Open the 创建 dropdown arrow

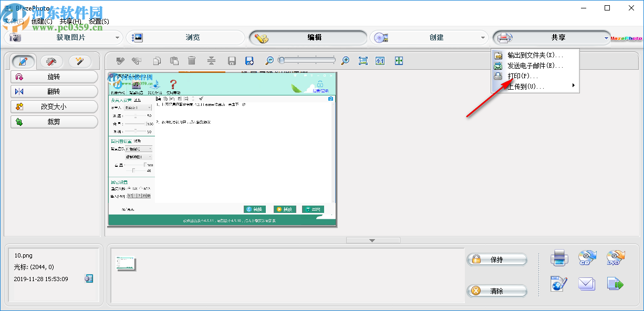tap(483, 37)
